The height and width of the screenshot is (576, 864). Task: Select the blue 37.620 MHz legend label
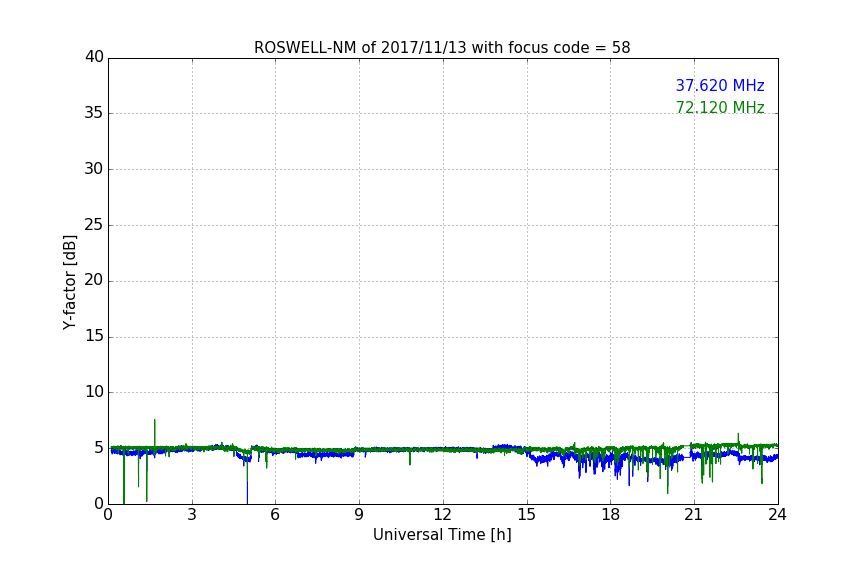[x=720, y=85]
